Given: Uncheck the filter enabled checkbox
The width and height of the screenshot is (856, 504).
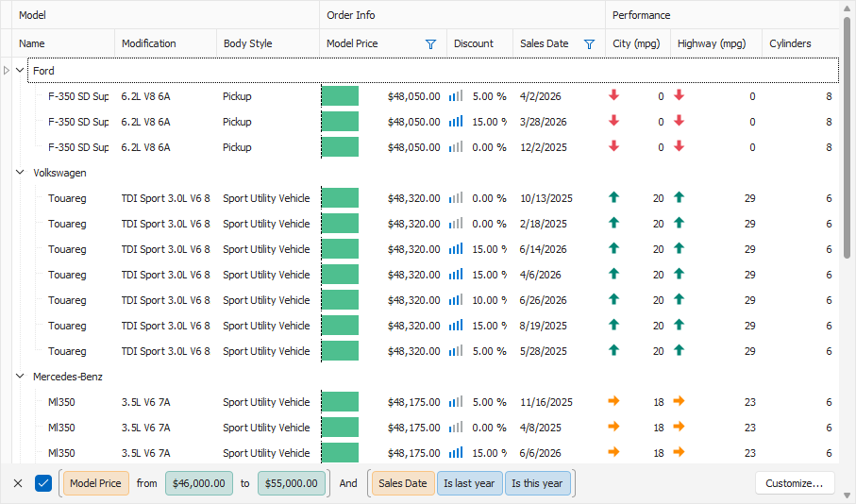Looking at the screenshot, I should click(x=43, y=483).
